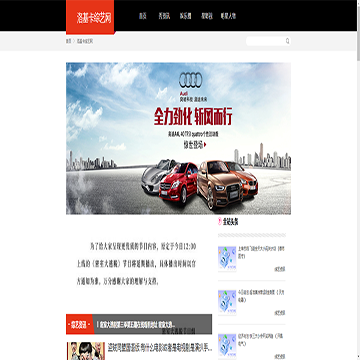Select the second item in top navigation

[x=164, y=16]
